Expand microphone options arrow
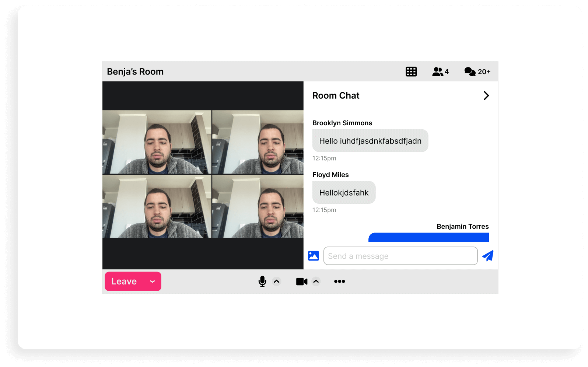This screenshot has height=367, width=588. coord(277,282)
